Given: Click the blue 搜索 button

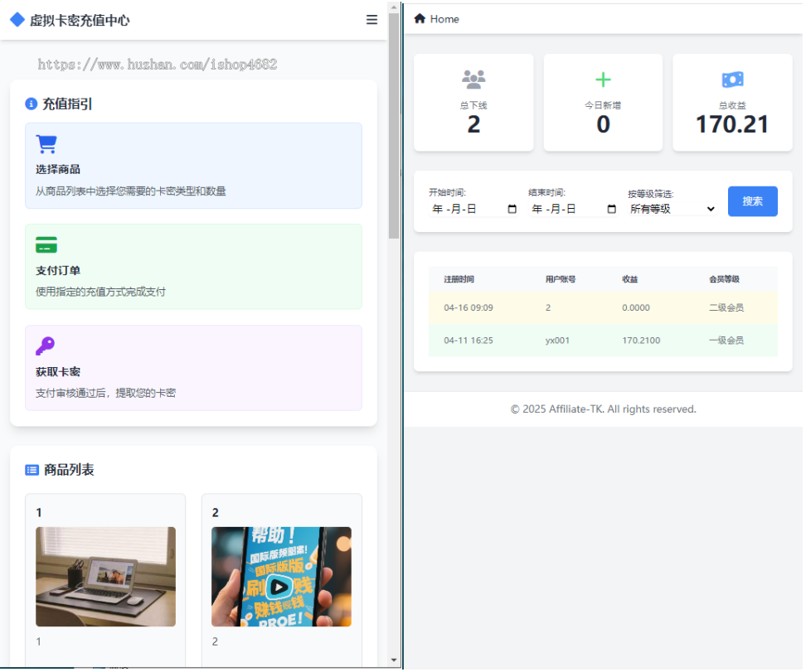Looking at the screenshot, I should tap(754, 201).
